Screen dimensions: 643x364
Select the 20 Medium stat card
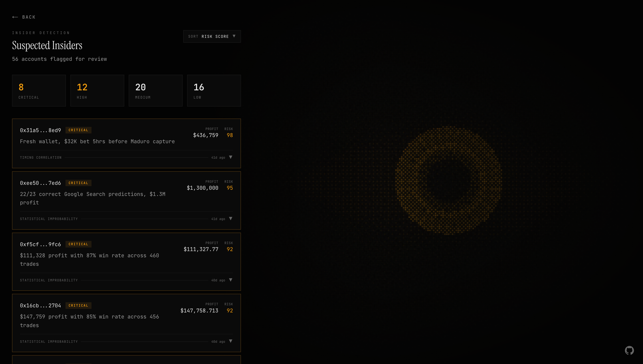click(155, 91)
